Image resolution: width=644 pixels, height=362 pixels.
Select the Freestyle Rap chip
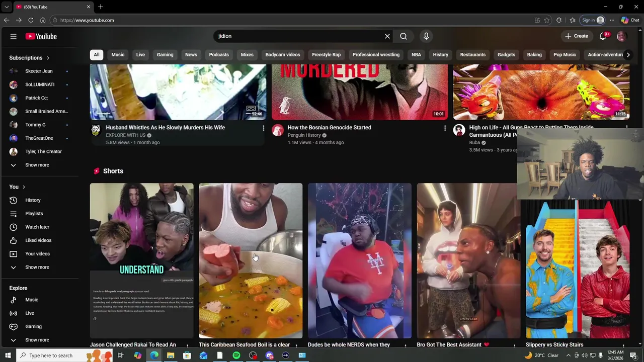tap(326, 55)
